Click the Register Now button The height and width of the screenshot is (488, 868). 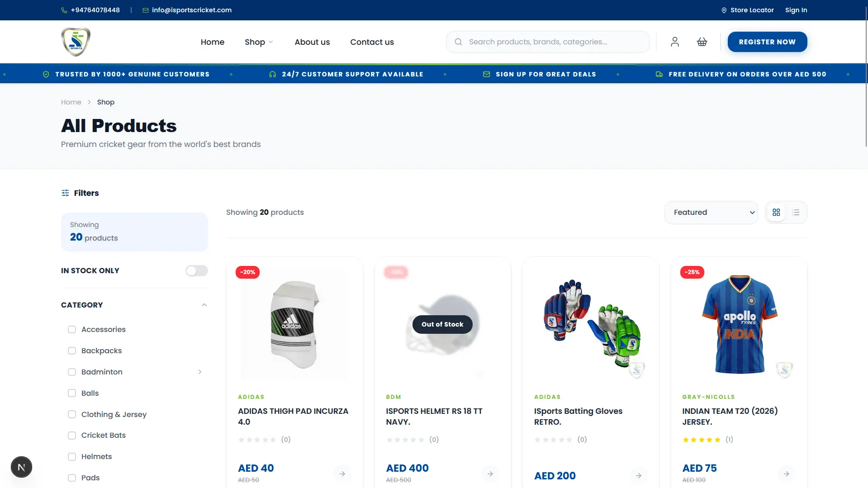click(x=767, y=42)
